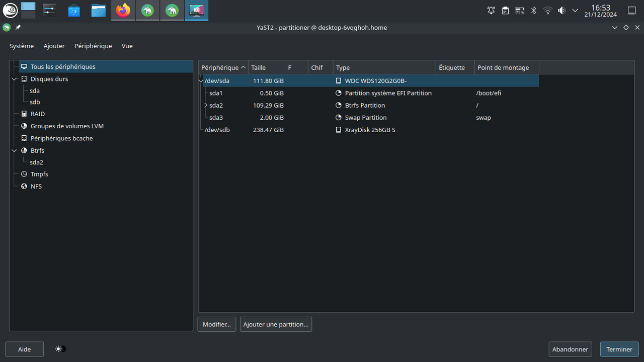
Task: Click the Btrfs Partition type icon
Action: (x=339, y=105)
